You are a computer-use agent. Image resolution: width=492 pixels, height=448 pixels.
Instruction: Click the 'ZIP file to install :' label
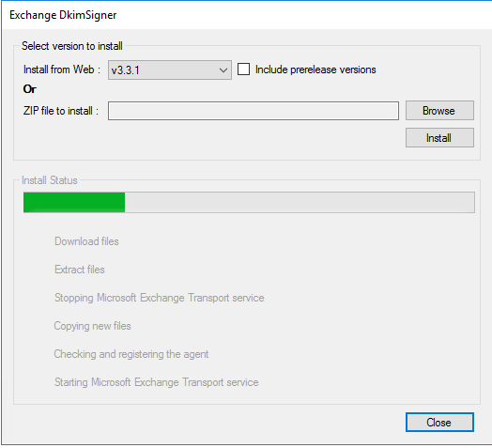[x=61, y=111]
